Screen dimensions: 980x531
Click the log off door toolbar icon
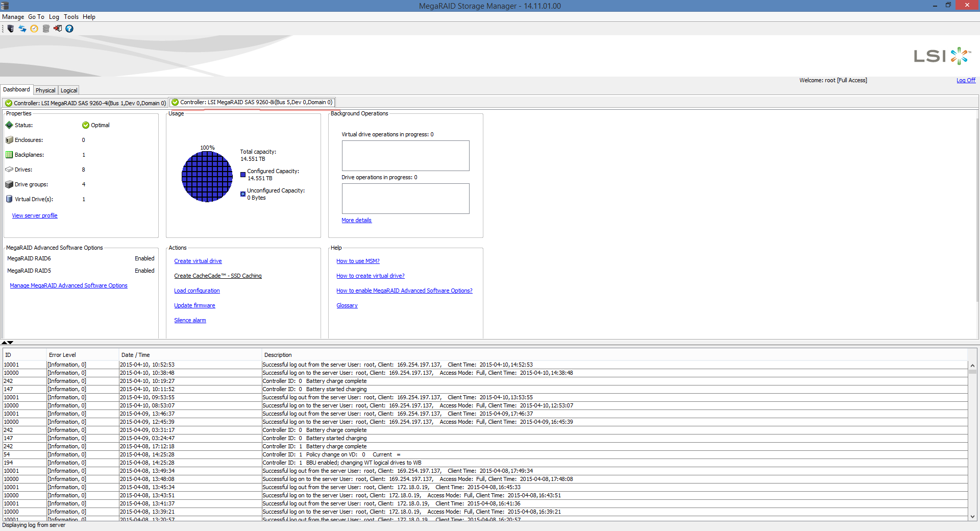tap(58, 29)
